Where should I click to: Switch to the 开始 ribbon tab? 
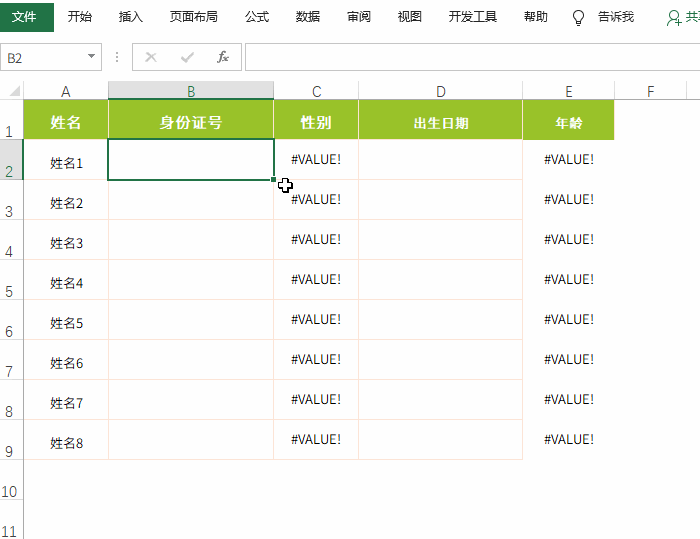point(79,17)
